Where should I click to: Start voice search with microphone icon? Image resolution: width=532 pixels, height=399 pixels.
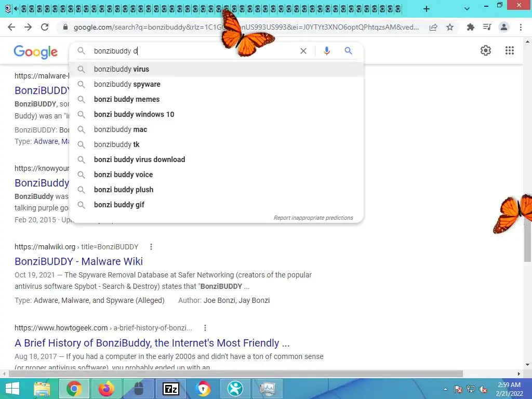[326, 51]
